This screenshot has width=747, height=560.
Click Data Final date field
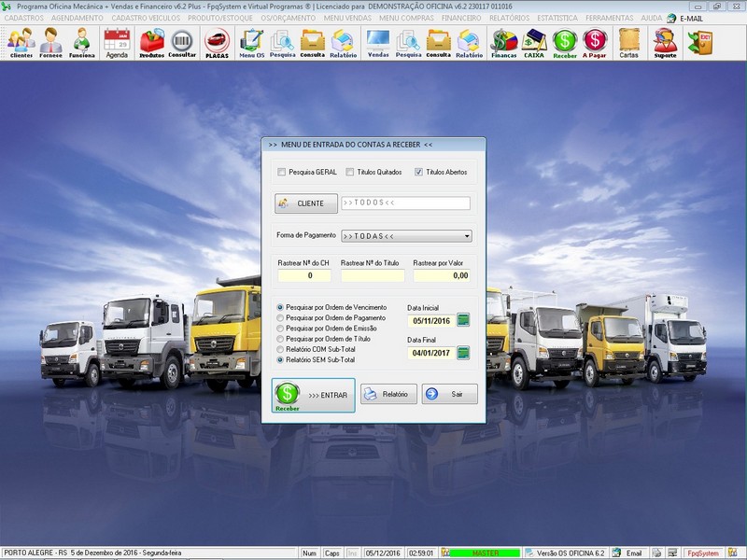[x=431, y=354]
